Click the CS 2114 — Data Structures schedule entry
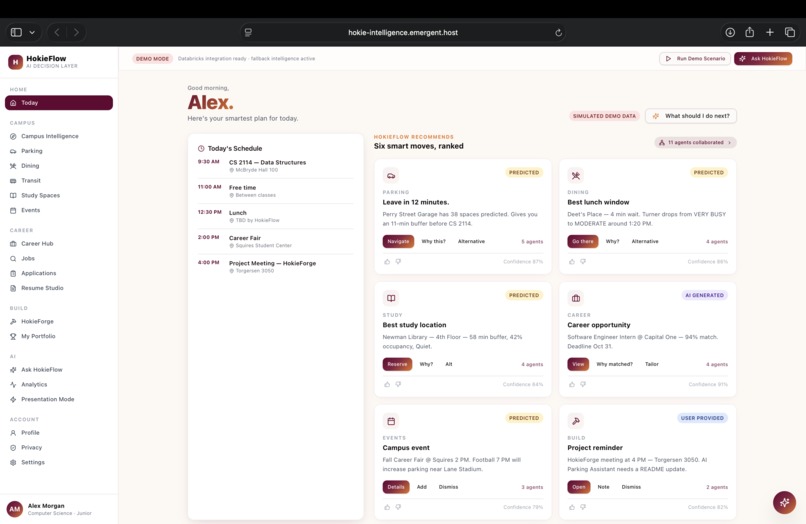Image resolution: width=806 pixels, height=524 pixels. click(276, 166)
